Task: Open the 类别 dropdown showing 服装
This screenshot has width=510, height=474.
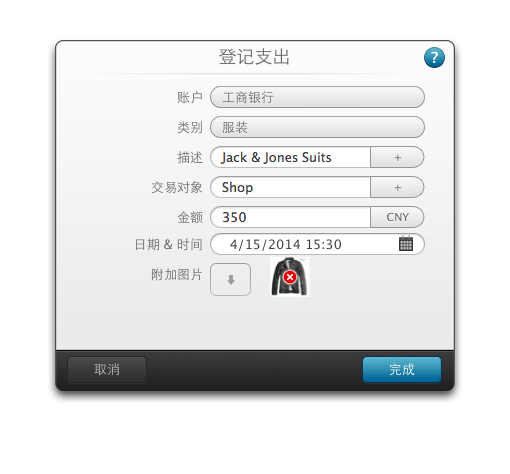Action: point(317,127)
